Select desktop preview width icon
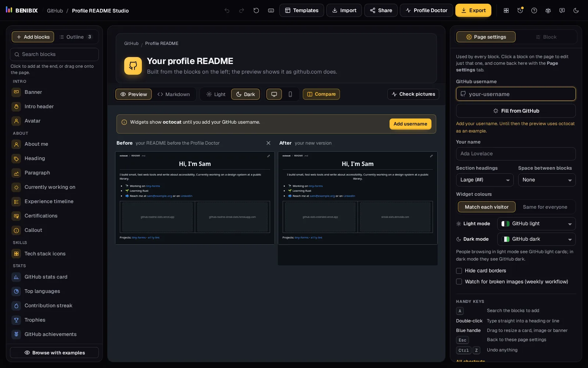This screenshot has width=588, height=368. [x=274, y=94]
